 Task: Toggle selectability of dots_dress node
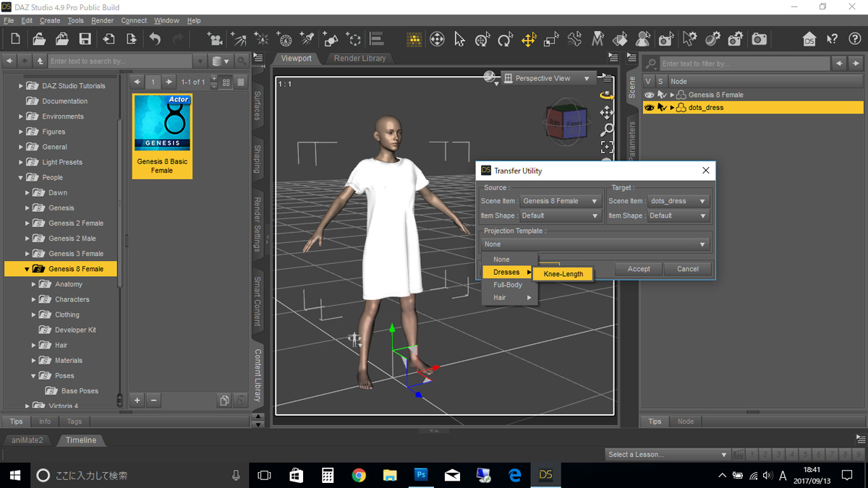pos(661,108)
